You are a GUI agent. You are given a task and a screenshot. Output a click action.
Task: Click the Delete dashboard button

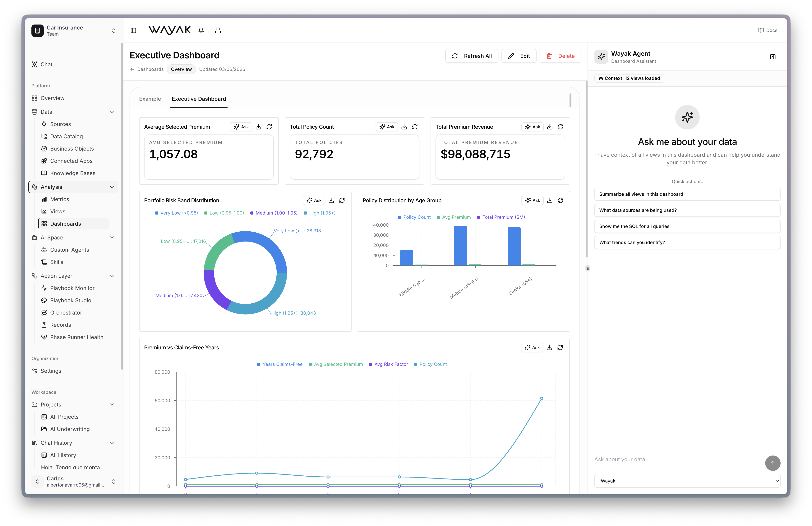(560, 56)
